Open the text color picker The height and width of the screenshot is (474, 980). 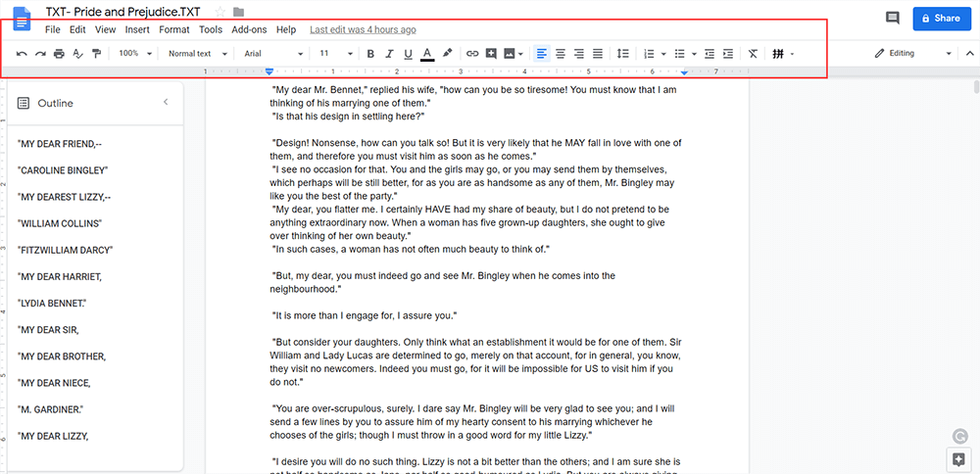click(426, 54)
